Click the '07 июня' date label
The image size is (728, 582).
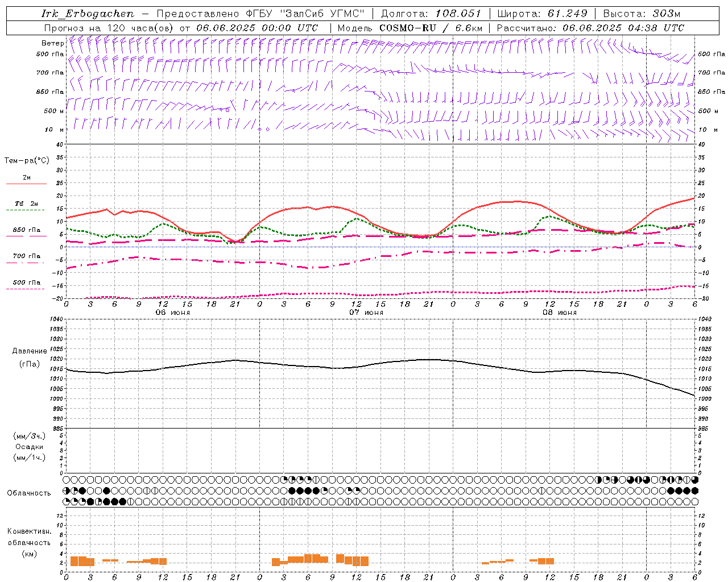coord(366,313)
